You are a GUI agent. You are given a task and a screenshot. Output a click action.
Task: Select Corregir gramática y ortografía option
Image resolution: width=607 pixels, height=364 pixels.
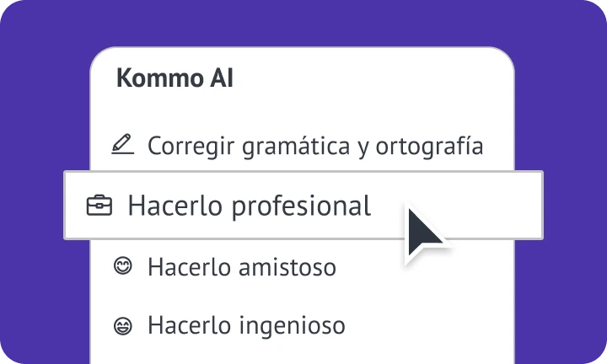(314, 146)
